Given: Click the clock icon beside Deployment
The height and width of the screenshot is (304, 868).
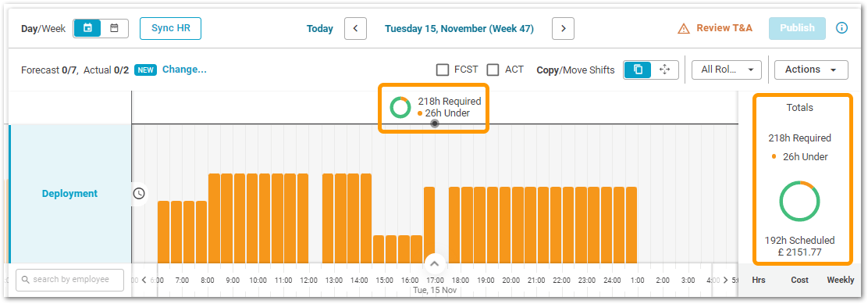Looking at the screenshot, I should [x=139, y=194].
